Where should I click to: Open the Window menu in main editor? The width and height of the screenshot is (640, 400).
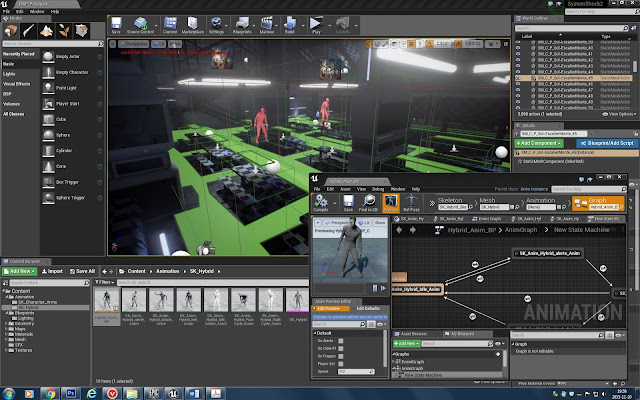pos(37,11)
